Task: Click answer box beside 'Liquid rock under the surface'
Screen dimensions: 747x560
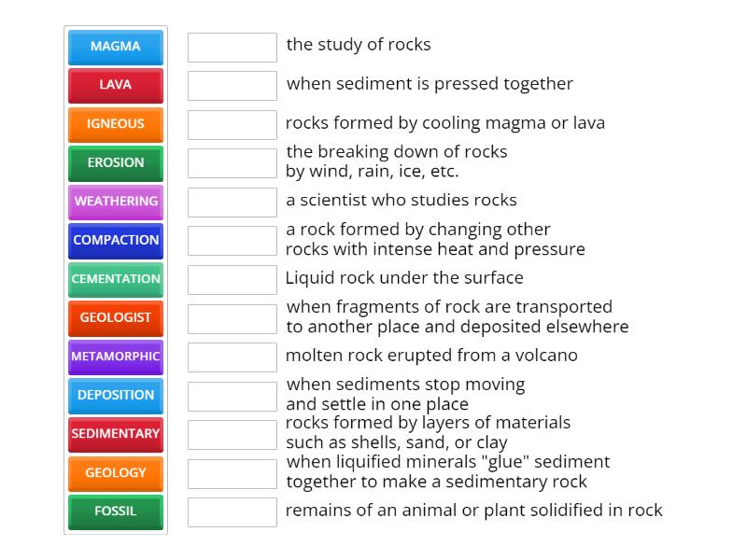Action: click(232, 277)
